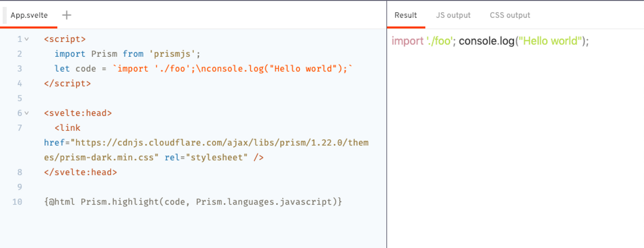Open the JS output tab
This screenshot has height=248, width=644.
pos(453,15)
